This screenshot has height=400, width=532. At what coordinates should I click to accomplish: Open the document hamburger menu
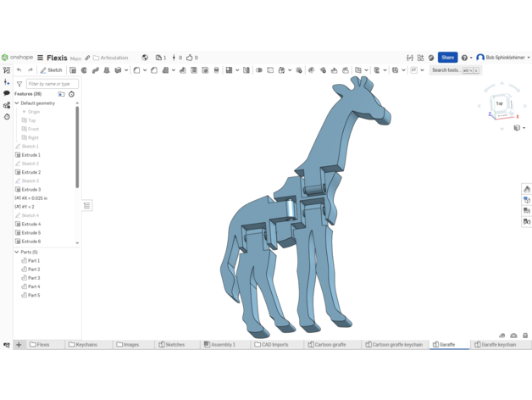click(x=40, y=58)
